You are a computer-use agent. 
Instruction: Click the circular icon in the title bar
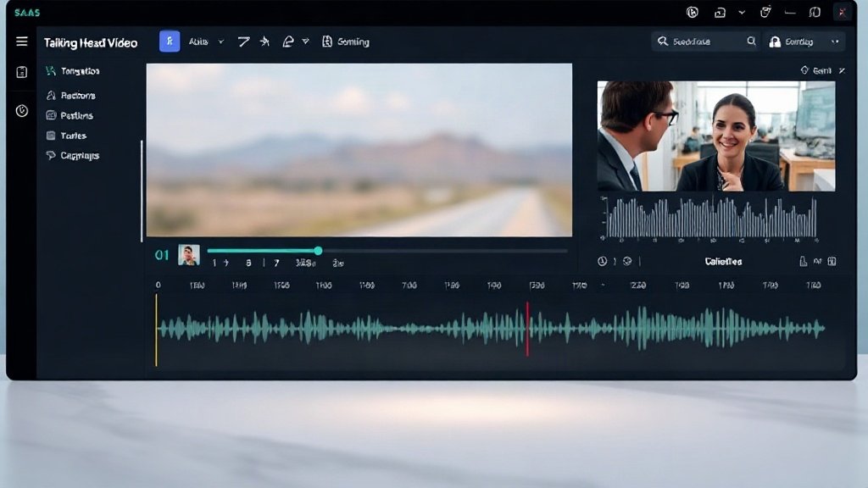pos(692,12)
